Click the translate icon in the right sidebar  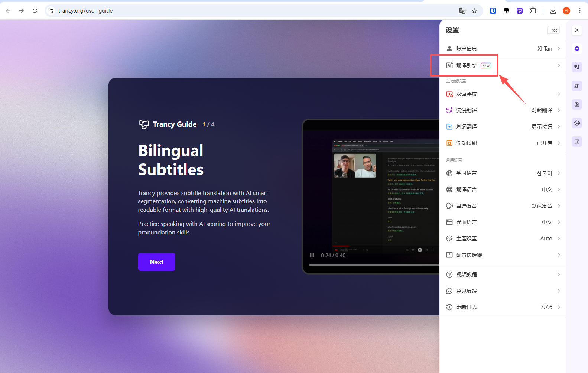tap(577, 67)
